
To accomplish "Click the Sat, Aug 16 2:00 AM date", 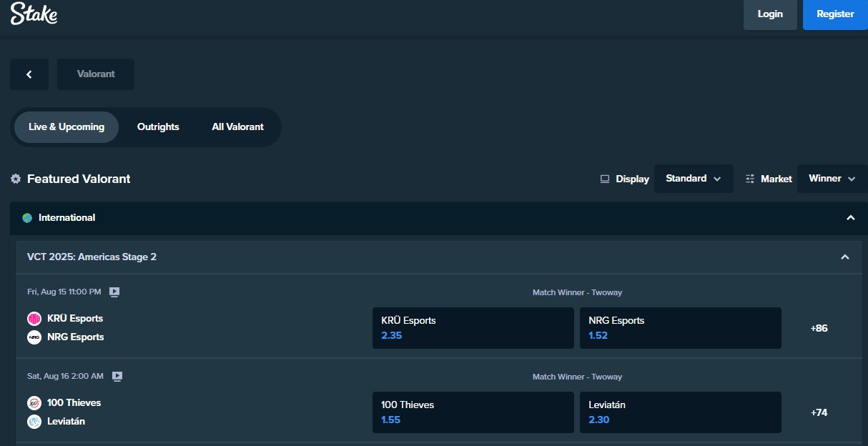I will 66,376.
